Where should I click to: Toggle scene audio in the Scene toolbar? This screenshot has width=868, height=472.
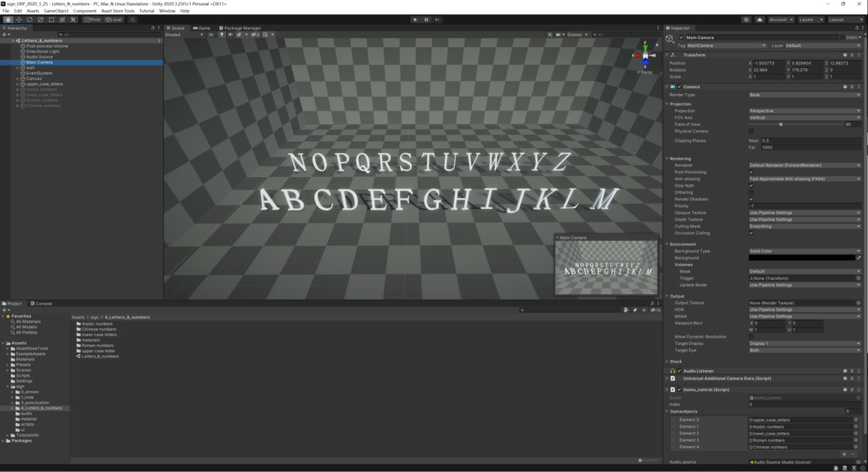(231, 33)
